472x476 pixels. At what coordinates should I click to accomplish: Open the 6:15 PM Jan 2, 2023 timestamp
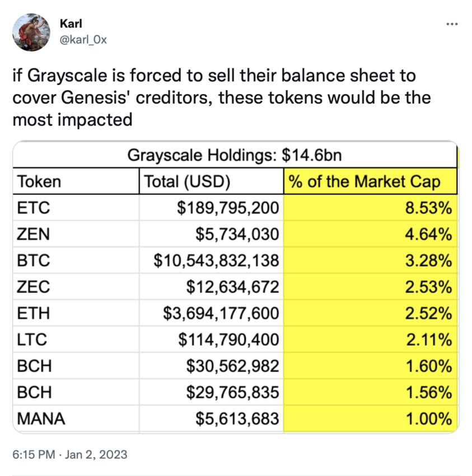tap(70, 455)
